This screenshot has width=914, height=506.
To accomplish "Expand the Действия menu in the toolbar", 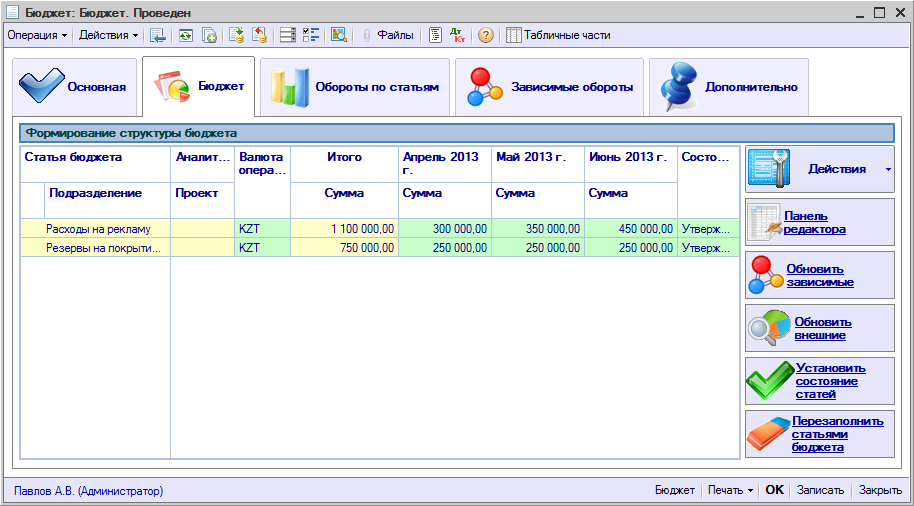I will tap(109, 35).
